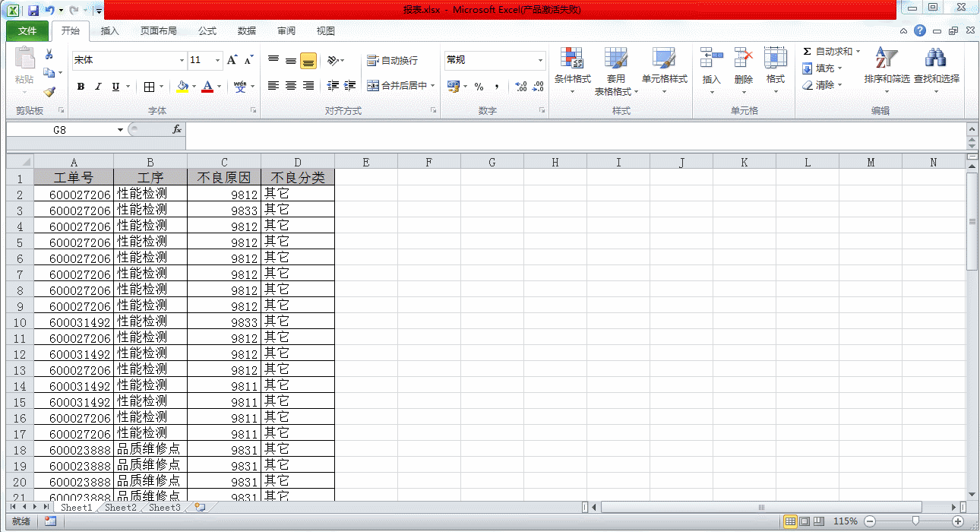Image resolution: width=980 pixels, height=532 pixels.
Task: Open AutoSum (自动求和) dropdown arrow
Action: point(858,52)
